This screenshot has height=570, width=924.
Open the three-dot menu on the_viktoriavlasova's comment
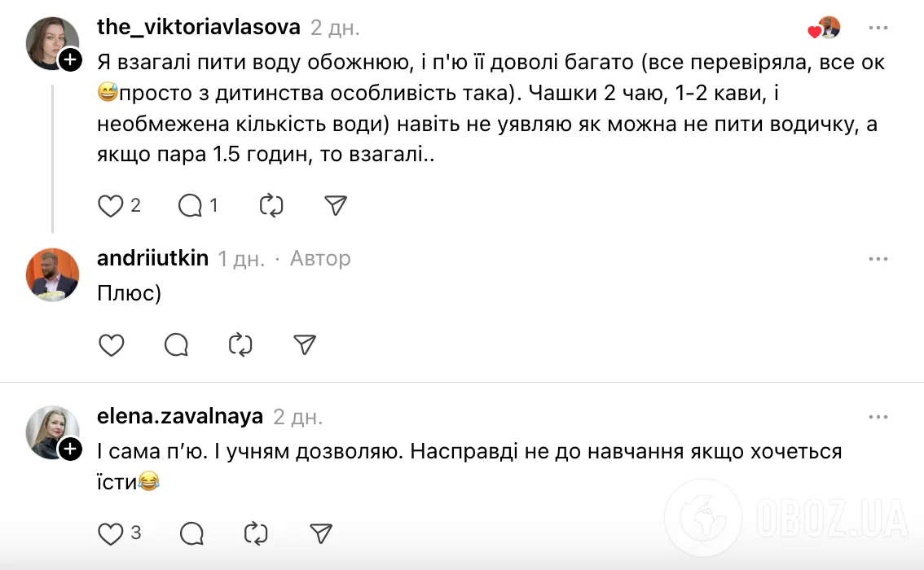click(878, 28)
